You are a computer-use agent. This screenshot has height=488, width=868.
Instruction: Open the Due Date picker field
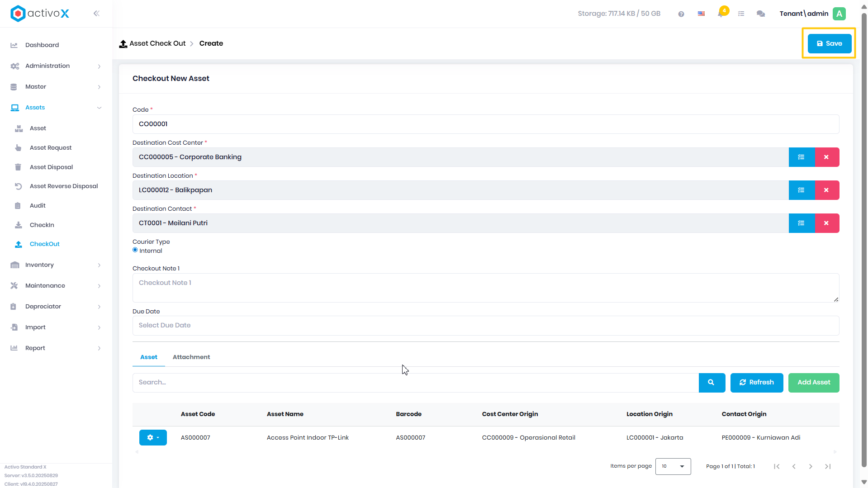click(x=486, y=326)
